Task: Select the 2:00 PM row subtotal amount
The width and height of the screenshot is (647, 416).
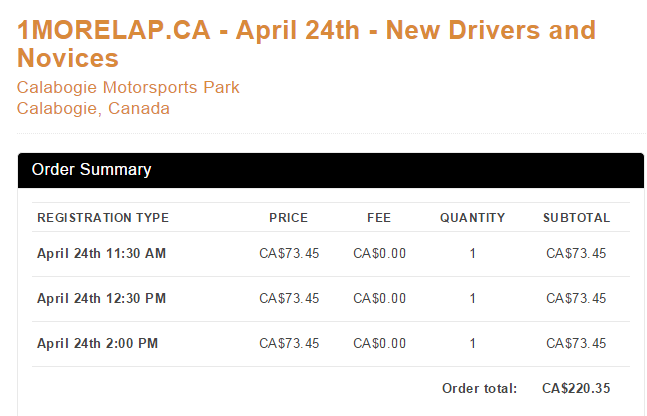Action: pyautogui.click(x=576, y=343)
